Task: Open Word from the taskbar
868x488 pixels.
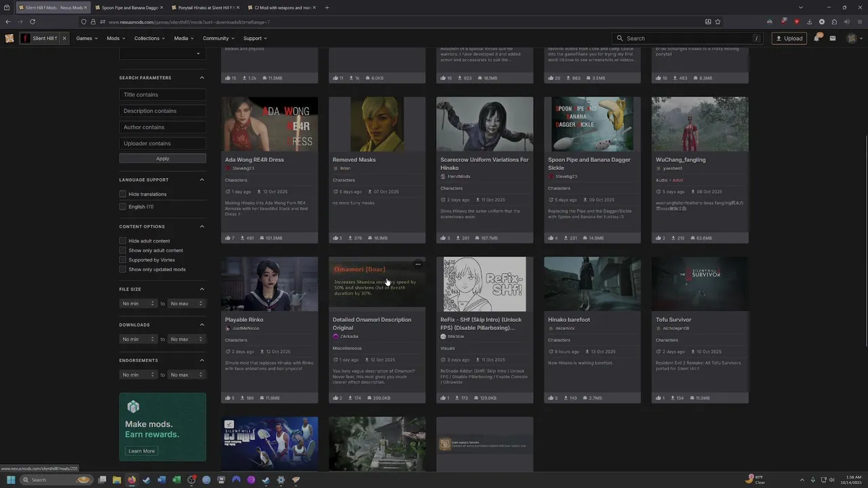Action: tap(161, 480)
